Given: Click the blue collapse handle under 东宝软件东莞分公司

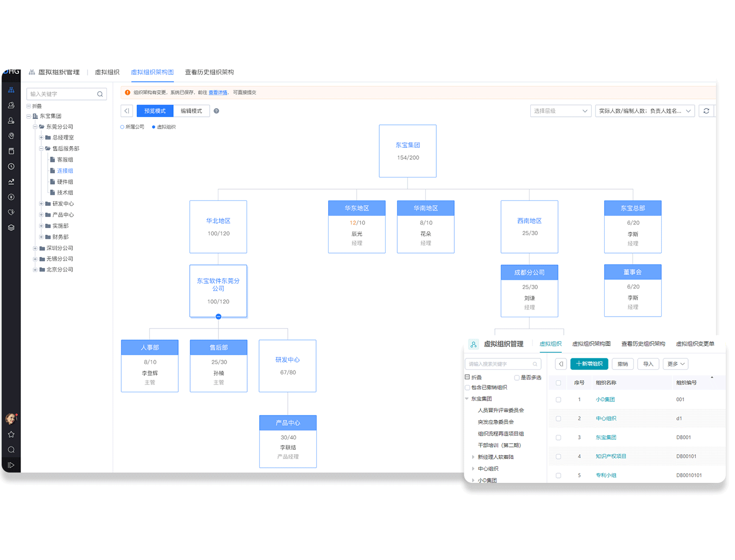Looking at the screenshot, I should pyautogui.click(x=218, y=317).
